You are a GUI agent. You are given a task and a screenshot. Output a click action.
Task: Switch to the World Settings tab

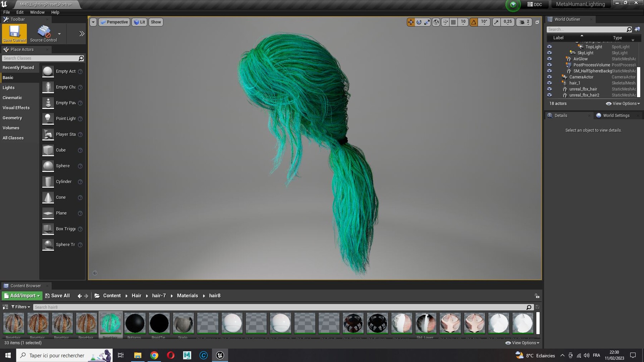coord(616,115)
